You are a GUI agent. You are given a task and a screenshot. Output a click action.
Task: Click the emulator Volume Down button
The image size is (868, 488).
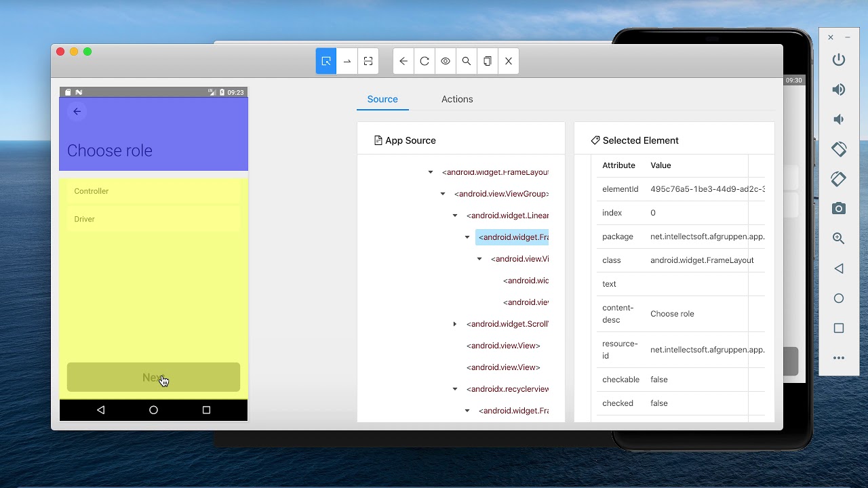point(839,119)
